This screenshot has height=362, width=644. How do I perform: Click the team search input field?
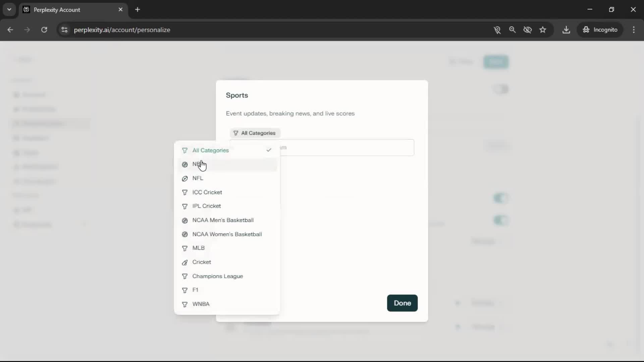[x=345, y=147]
